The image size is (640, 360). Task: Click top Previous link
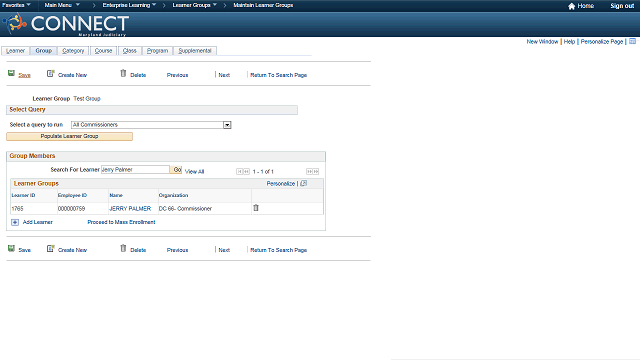pyautogui.click(x=177, y=75)
